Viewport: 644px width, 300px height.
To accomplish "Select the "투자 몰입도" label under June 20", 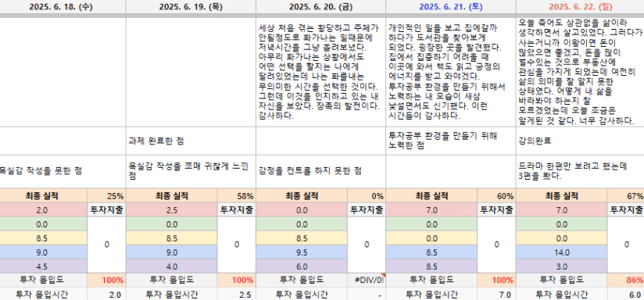I will coord(302,280).
